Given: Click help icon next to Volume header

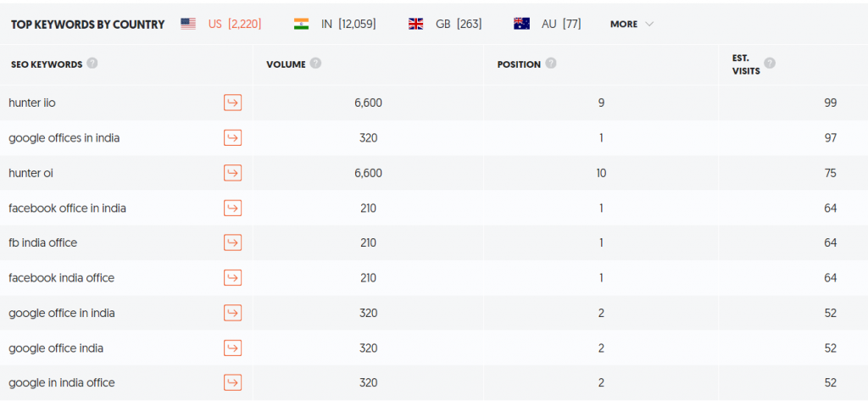Looking at the screenshot, I should (x=315, y=63).
